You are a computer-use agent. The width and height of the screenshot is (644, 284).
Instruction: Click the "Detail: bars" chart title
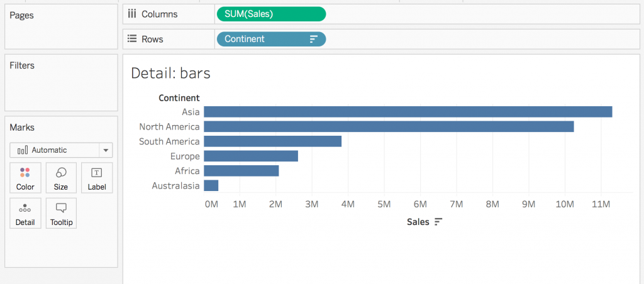coord(170,74)
